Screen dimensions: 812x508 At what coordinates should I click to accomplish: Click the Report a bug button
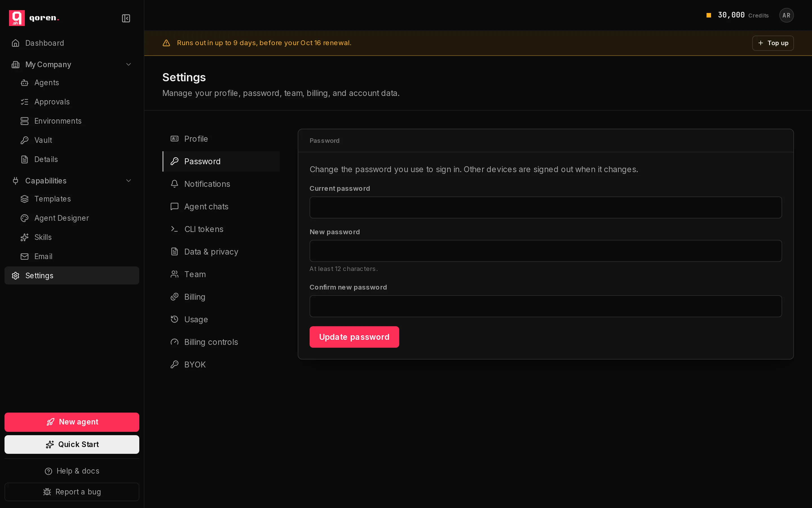tap(72, 492)
